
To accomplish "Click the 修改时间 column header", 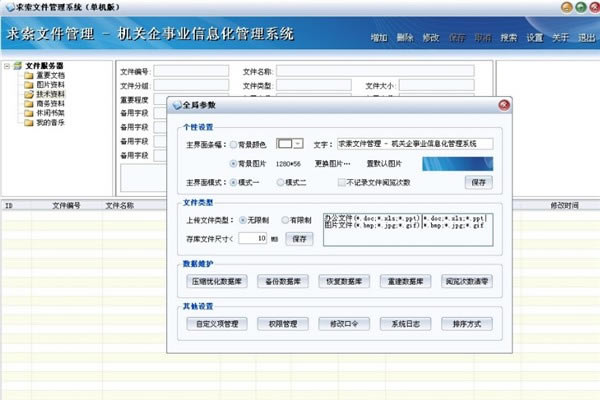I will [x=564, y=206].
